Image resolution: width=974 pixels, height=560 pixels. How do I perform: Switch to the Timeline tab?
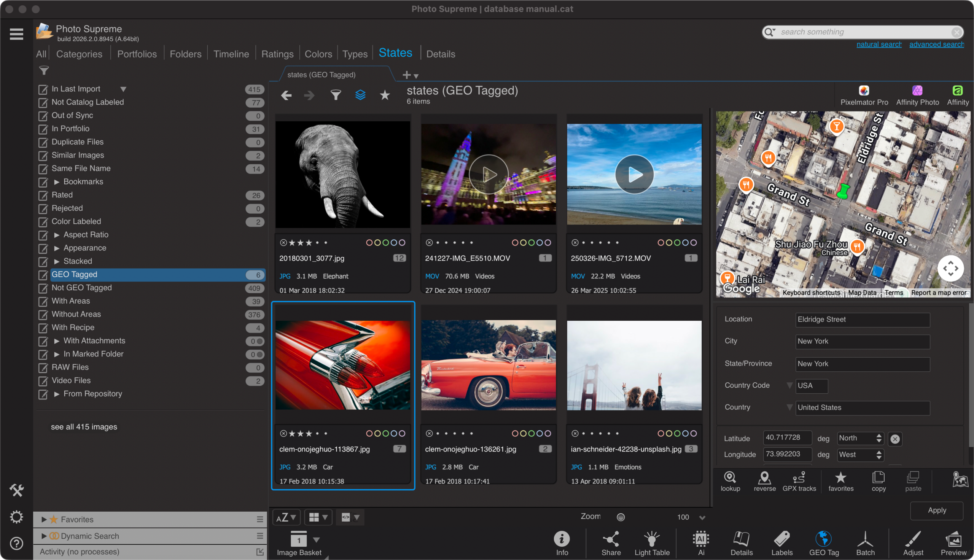[x=231, y=54]
